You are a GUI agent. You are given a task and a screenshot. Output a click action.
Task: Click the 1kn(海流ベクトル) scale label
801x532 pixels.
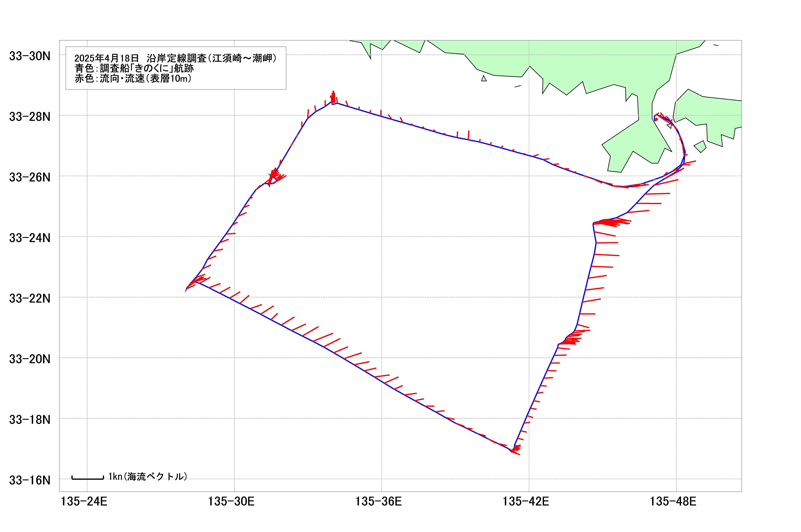pos(148,477)
